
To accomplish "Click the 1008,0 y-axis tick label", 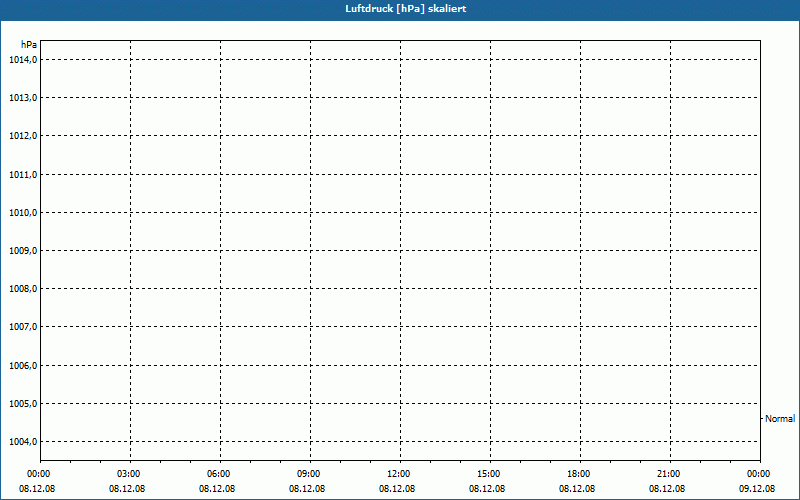I will click(22, 289).
